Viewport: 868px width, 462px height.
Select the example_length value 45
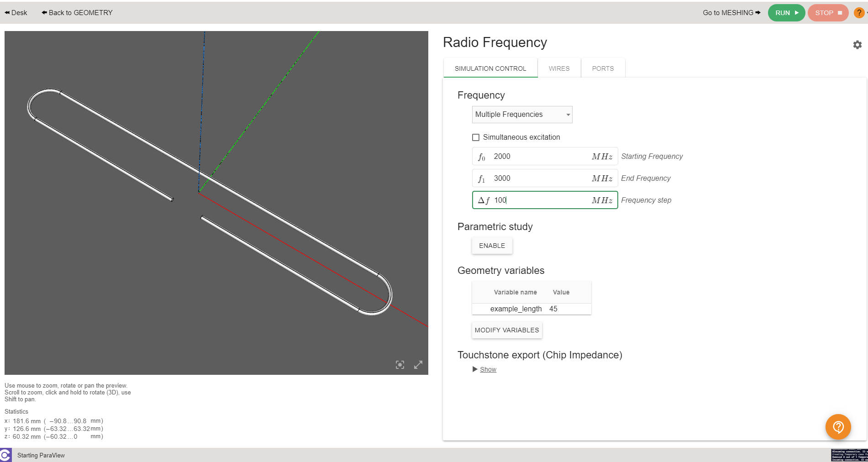[x=553, y=309]
